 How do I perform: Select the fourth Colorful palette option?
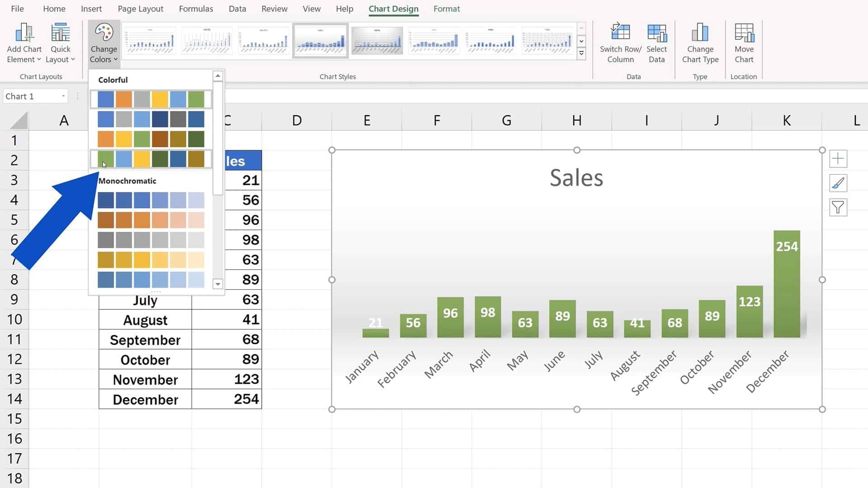click(151, 158)
